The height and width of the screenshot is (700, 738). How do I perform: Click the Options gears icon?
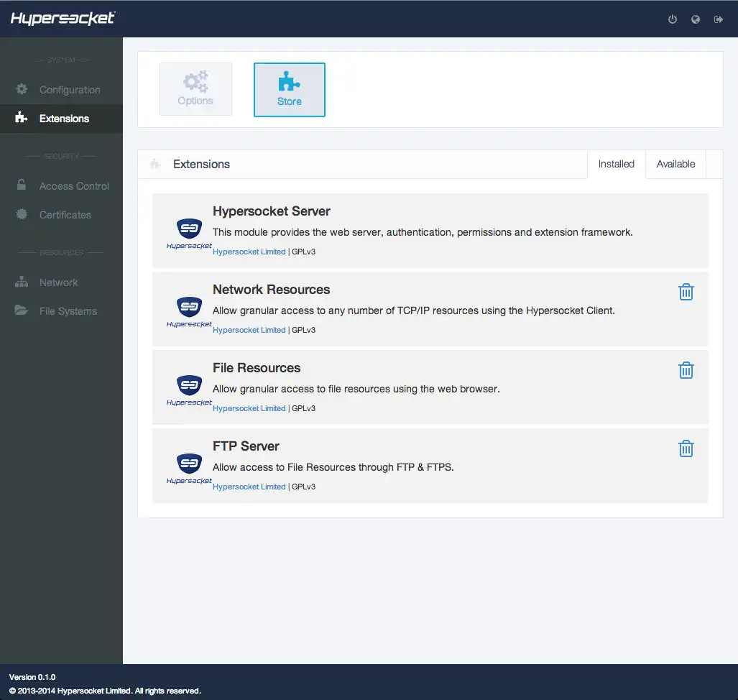pos(195,81)
